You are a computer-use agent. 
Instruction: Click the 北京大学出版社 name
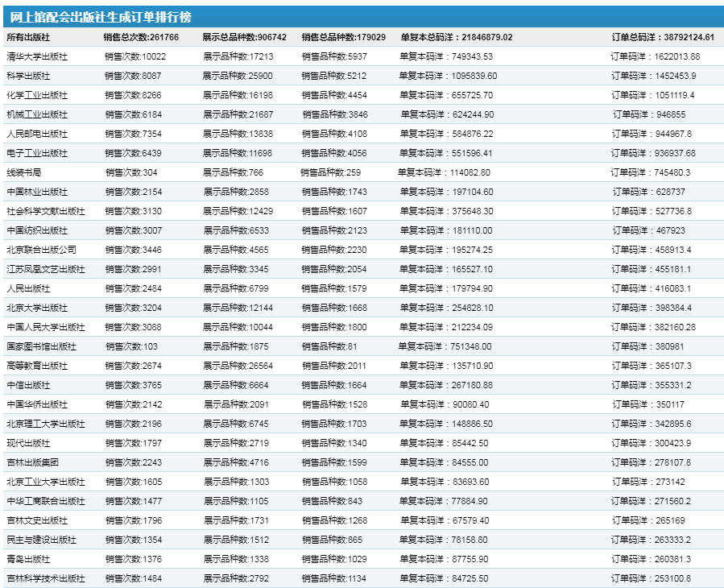click(37, 308)
